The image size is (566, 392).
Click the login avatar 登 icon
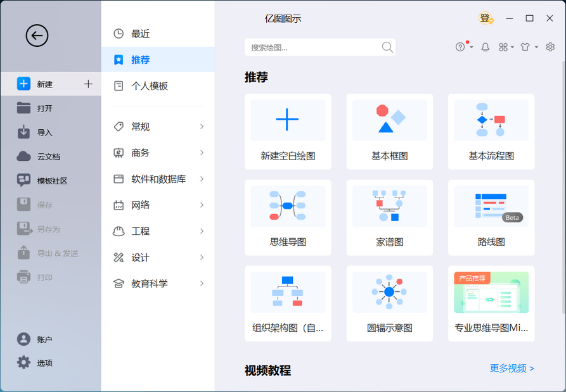pyautogui.click(x=486, y=18)
